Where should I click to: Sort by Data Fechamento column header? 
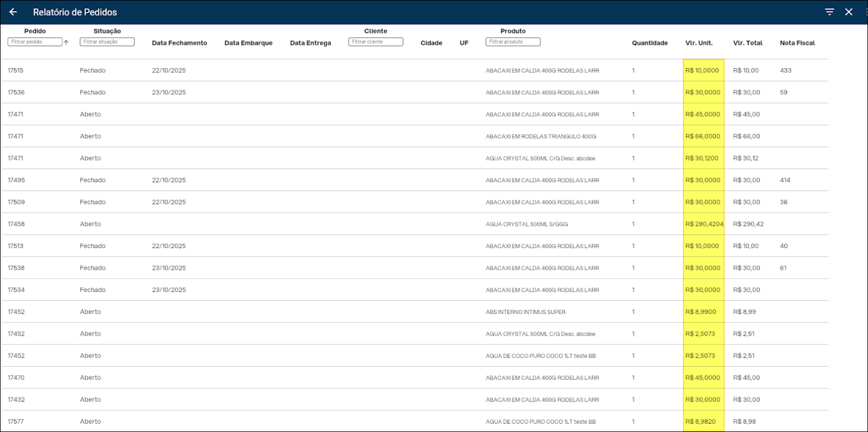click(x=179, y=43)
